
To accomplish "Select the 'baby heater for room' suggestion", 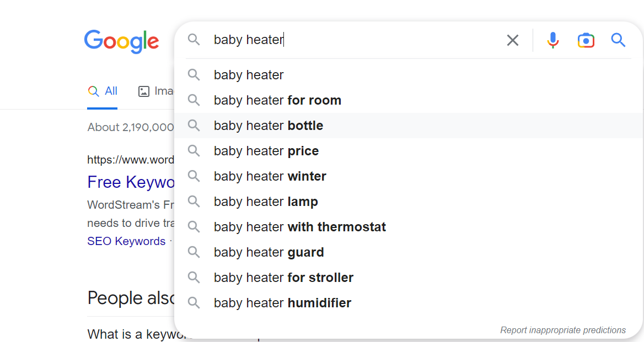I will pos(277,100).
